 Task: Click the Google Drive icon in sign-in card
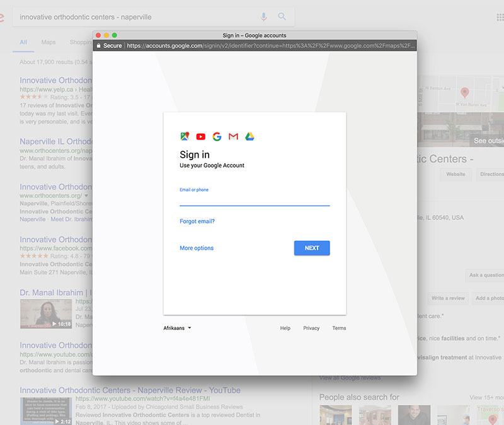pos(249,137)
